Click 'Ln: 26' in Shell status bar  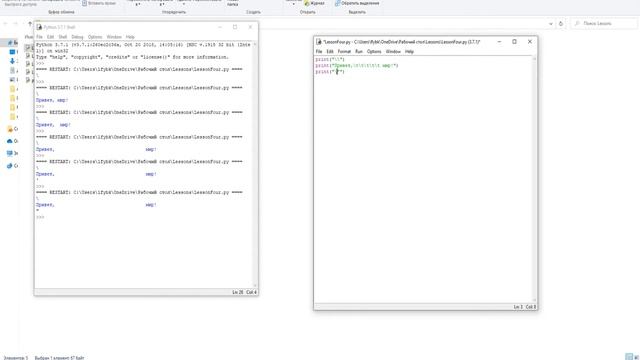click(238, 292)
